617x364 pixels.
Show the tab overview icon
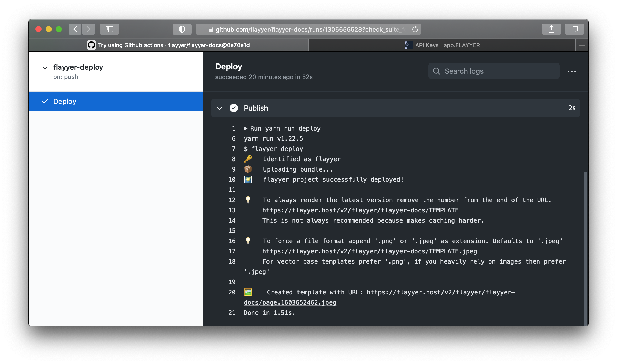click(x=574, y=29)
